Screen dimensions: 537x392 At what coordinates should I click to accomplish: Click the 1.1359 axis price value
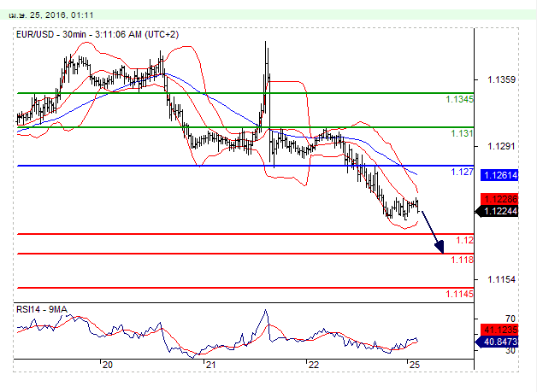pyautogui.click(x=501, y=79)
